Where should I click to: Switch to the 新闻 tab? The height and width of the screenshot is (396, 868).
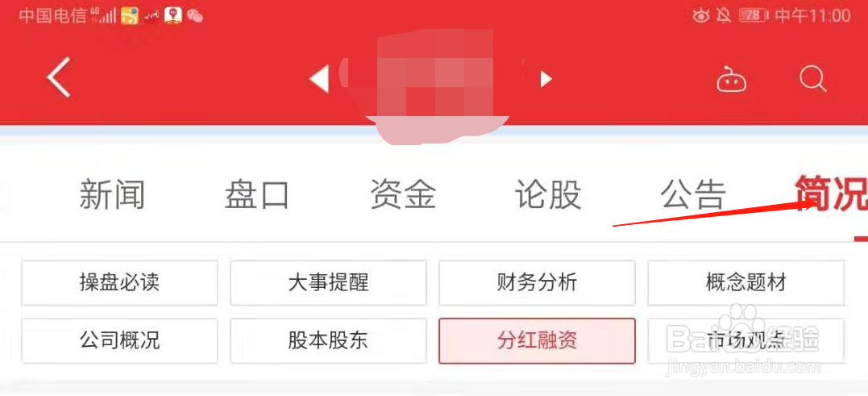click(112, 195)
